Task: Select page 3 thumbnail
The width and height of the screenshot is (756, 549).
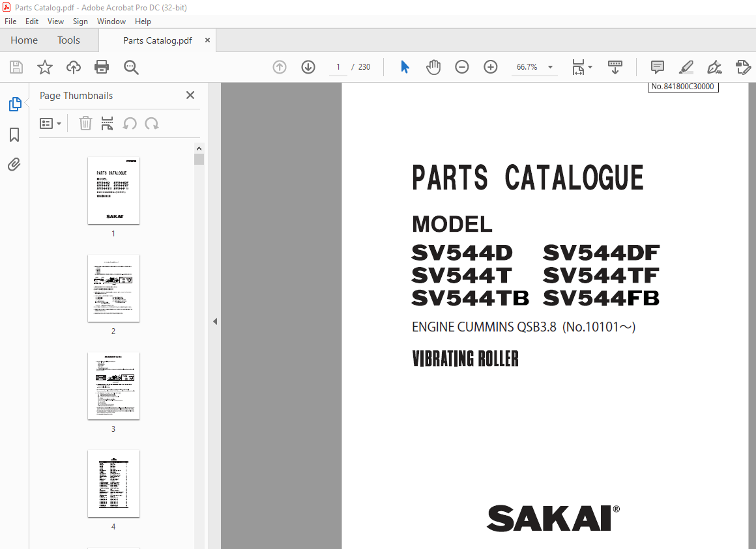Action: pyautogui.click(x=113, y=386)
